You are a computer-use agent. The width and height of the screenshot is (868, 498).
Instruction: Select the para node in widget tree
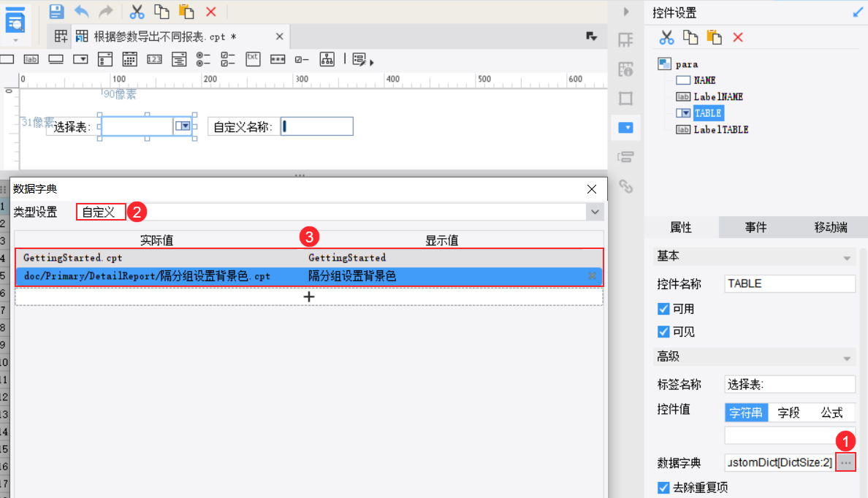click(x=686, y=64)
